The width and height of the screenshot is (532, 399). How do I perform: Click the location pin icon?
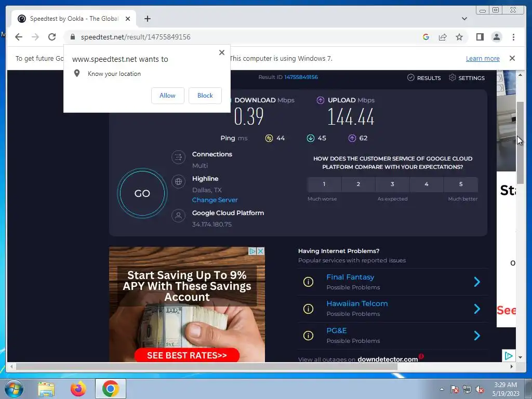click(77, 73)
